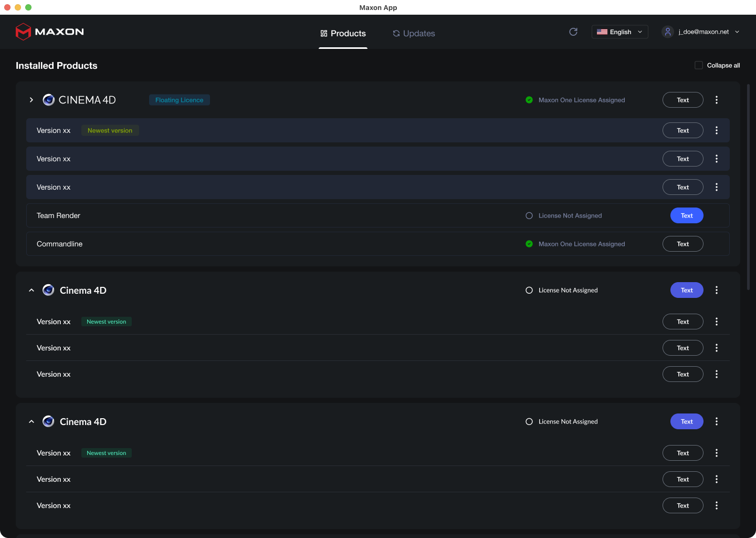Click the middle card's Cinema 4D icon
This screenshot has height=538, width=756.
pos(48,290)
